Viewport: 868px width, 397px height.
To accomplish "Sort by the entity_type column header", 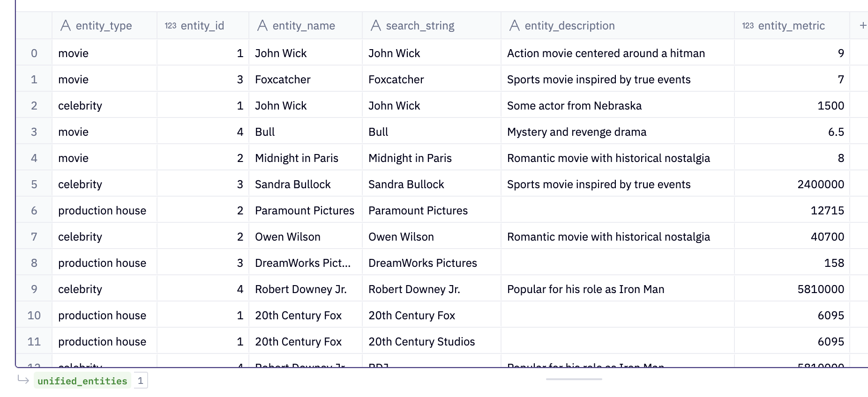I will point(105,25).
